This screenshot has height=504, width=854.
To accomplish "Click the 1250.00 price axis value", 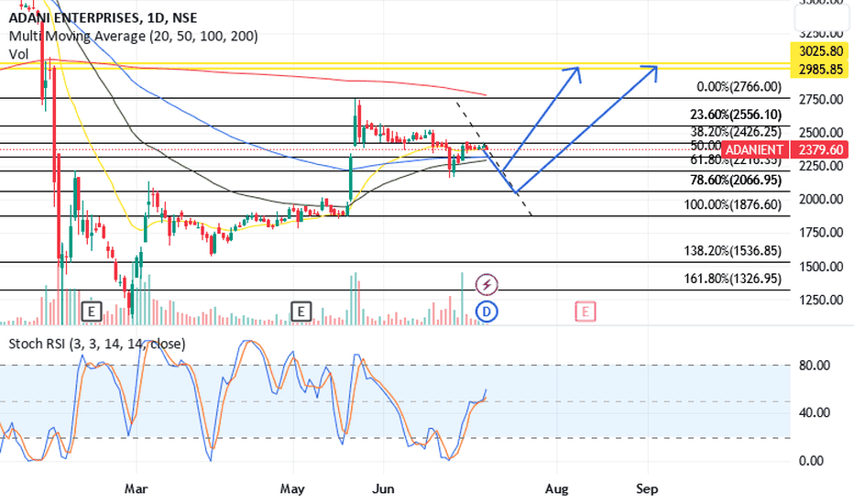I will (821, 300).
